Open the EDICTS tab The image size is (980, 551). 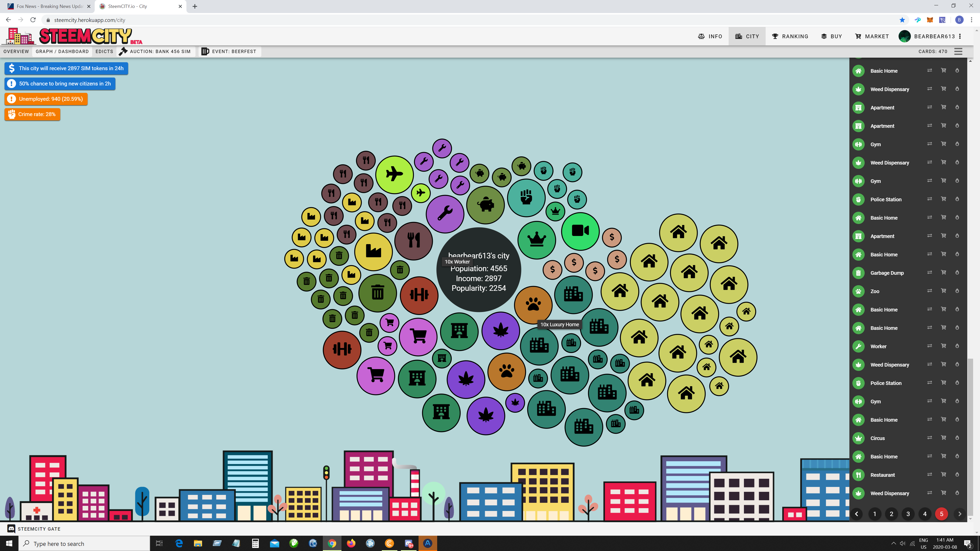[104, 51]
